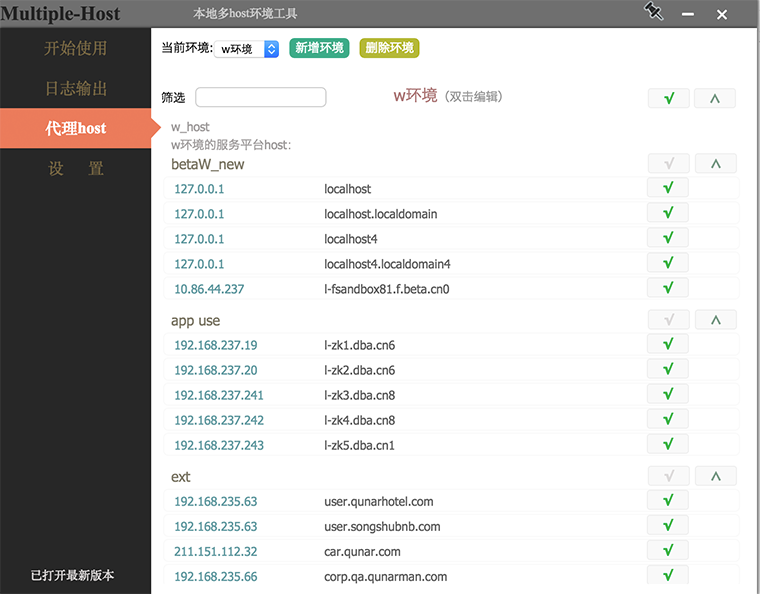Click the 删除环境 button
Image resolution: width=760 pixels, height=594 pixels.
click(389, 48)
